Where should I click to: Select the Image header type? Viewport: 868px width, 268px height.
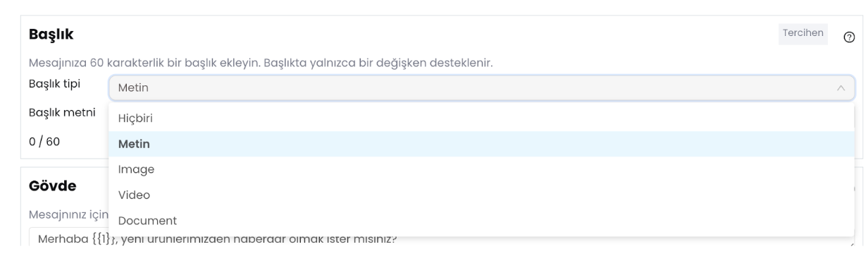point(481,169)
